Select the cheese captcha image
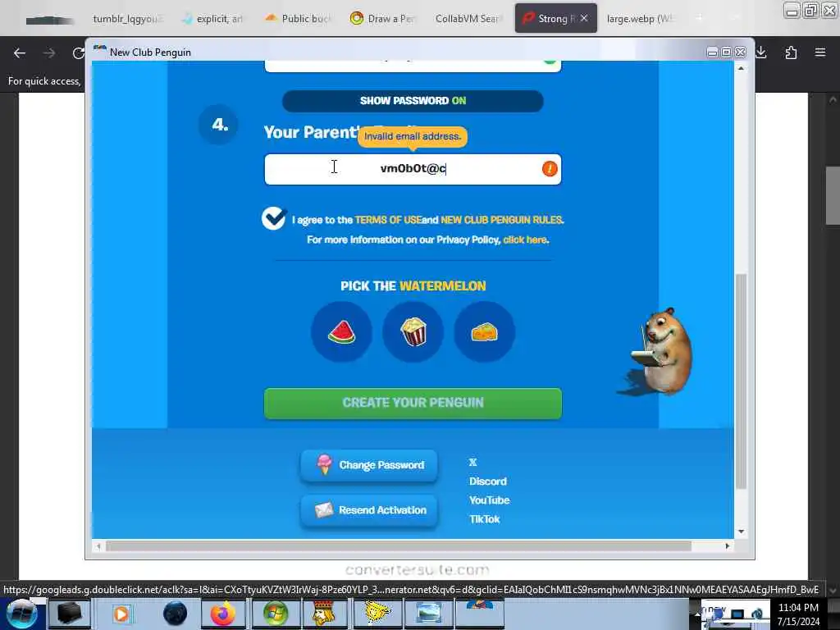The height and width of the screenshot is (630, 840). tap(484, 331)
